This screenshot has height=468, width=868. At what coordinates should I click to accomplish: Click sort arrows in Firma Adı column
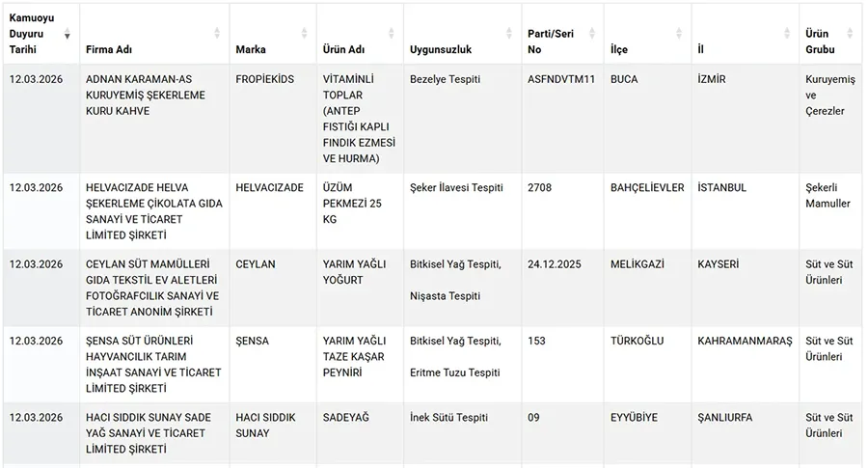click(x=217, y=34)
